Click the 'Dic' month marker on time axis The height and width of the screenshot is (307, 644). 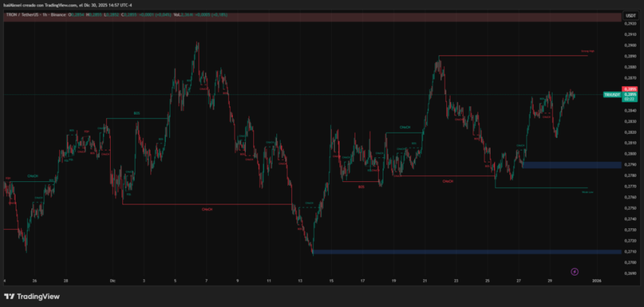(x=112, y=281)
